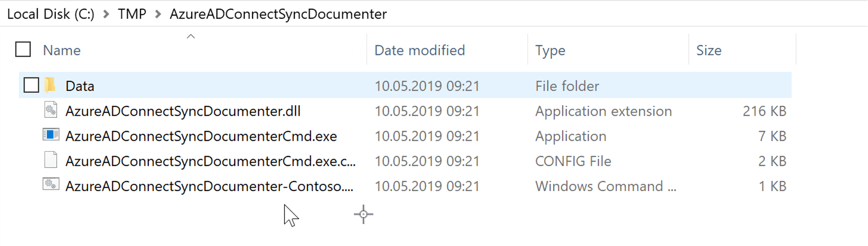This screenshot has width=868, height=246.
Task: Click the Windows Command script file icon
Action: pos(50,185)
